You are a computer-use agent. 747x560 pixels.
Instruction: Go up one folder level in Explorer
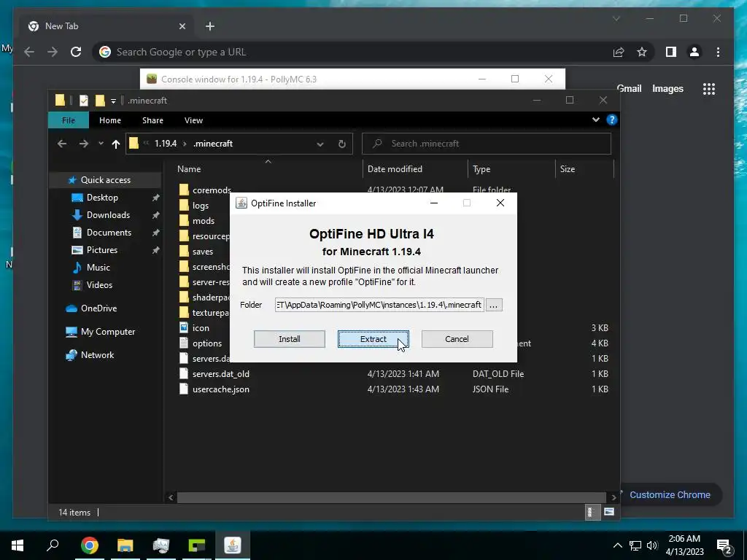pyautogui.click(x=116, y=144)
